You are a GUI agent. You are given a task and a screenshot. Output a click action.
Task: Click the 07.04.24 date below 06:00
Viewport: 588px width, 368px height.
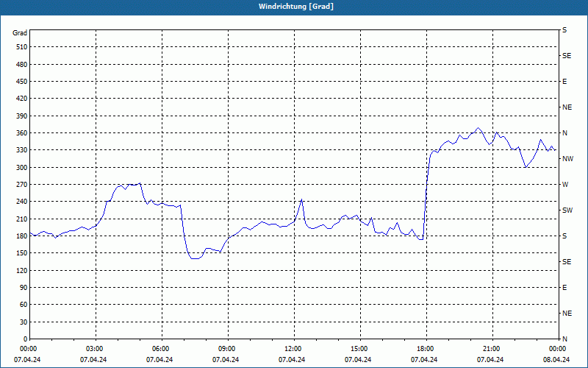[159, 360]
